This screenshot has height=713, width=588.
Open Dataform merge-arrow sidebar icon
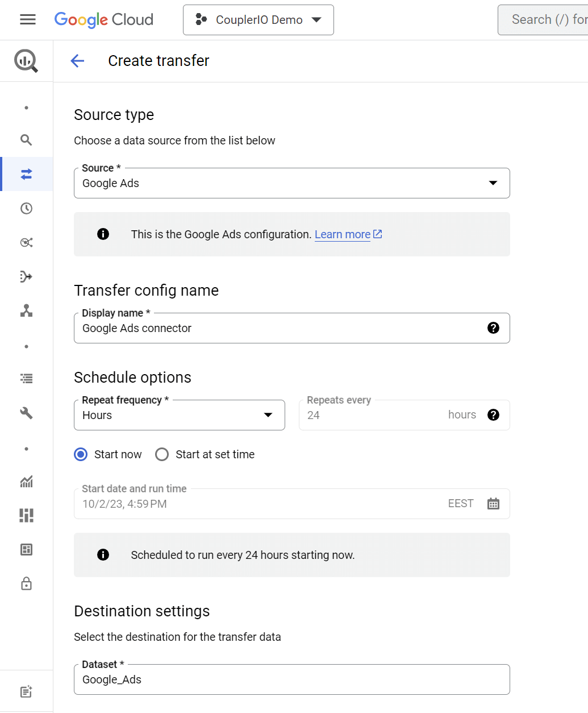pos(26,276)
